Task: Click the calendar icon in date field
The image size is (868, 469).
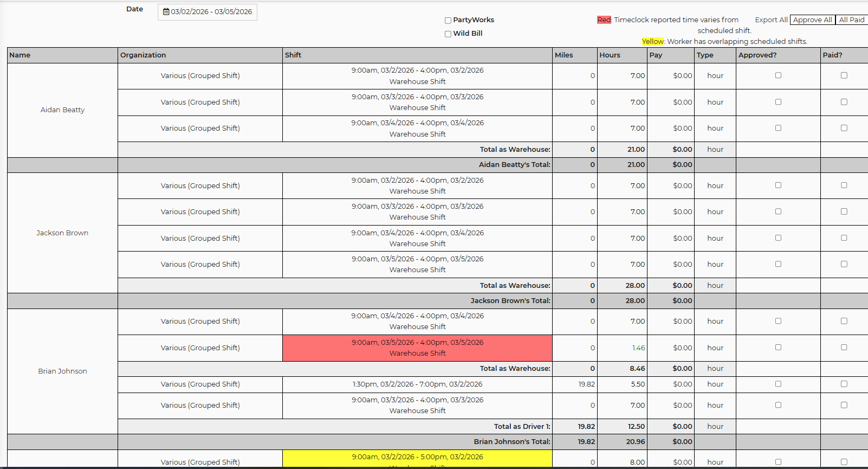Action: [x=166, y=12]
